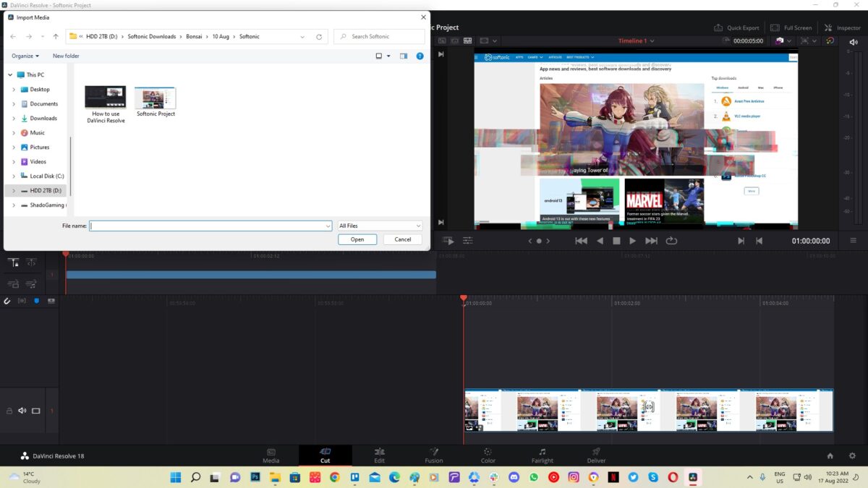Switch to the Fusion page tab
Screen dimensions: 868x488
click(x=434, y=455)
